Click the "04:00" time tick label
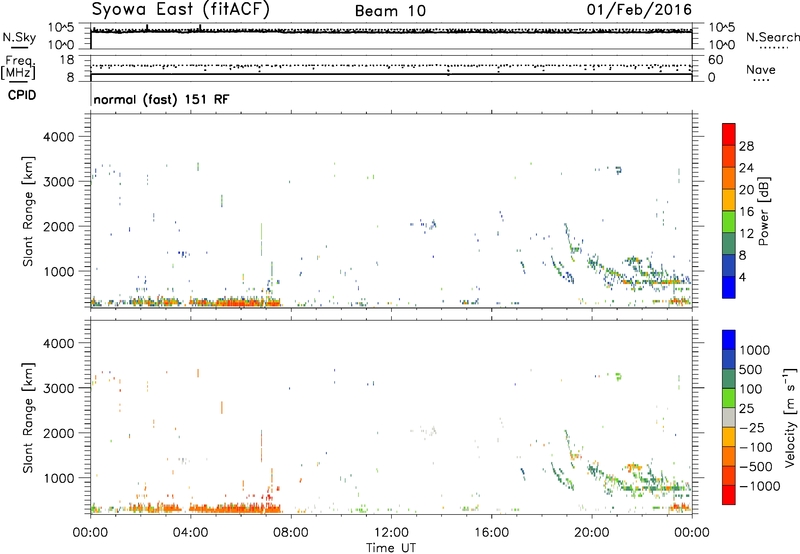 click(x=190, y=533)
